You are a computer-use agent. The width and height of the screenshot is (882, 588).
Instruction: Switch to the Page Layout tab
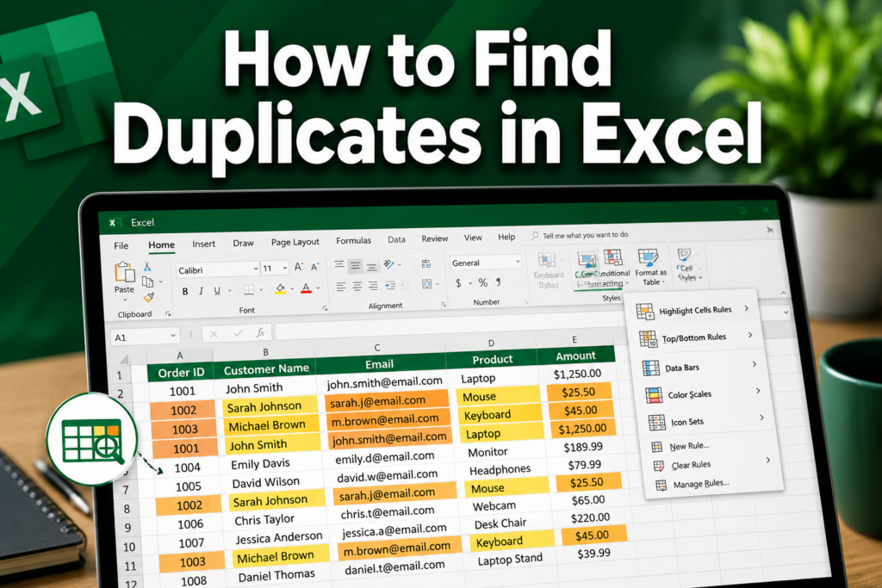coord(295,242)
